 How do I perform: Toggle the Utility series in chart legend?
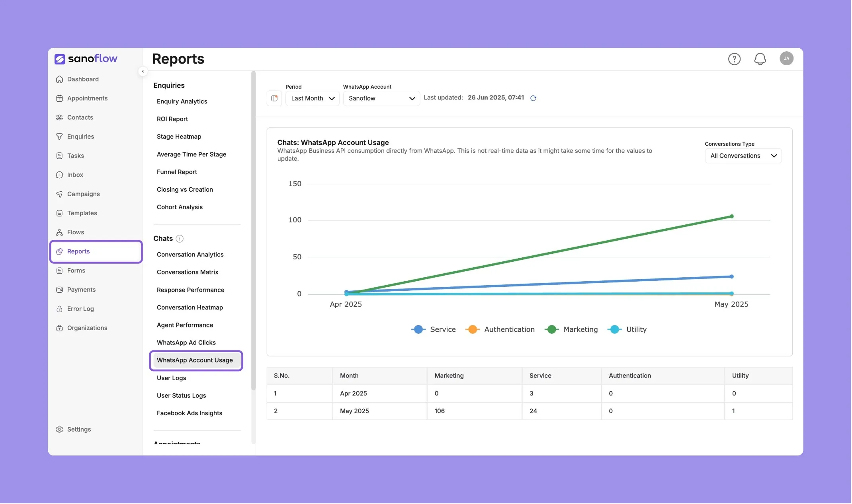(x=627, y=330)
